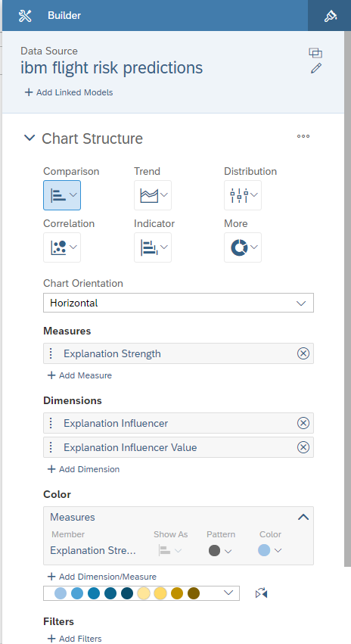Open the Chart Structure more options menu
The image size is (351, 644).
tap(303, 136)
